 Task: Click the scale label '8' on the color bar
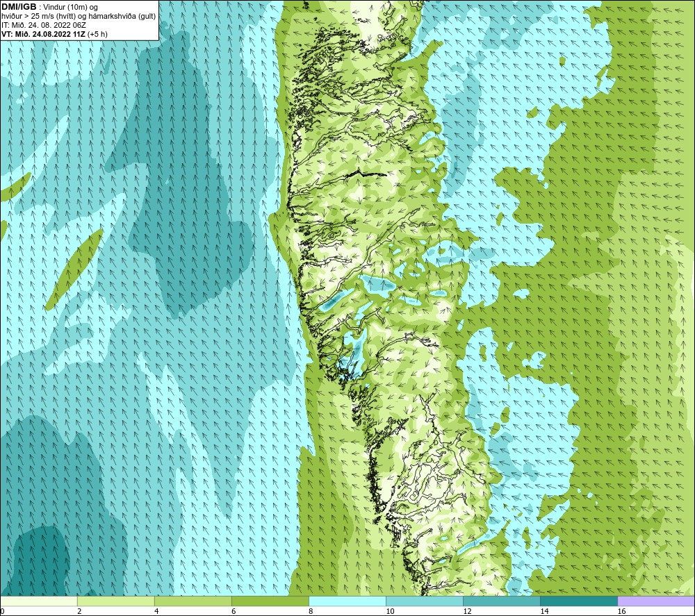click(311, 611)
